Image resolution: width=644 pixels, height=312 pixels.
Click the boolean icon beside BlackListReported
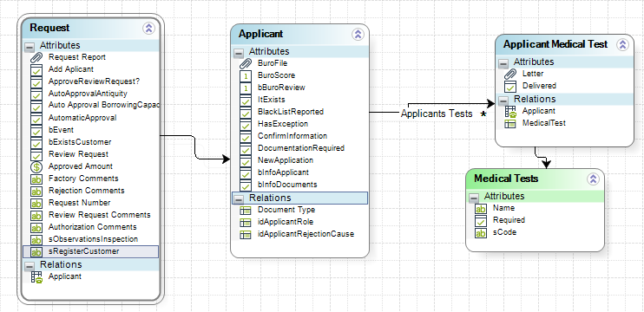click(x=246, y=113)
